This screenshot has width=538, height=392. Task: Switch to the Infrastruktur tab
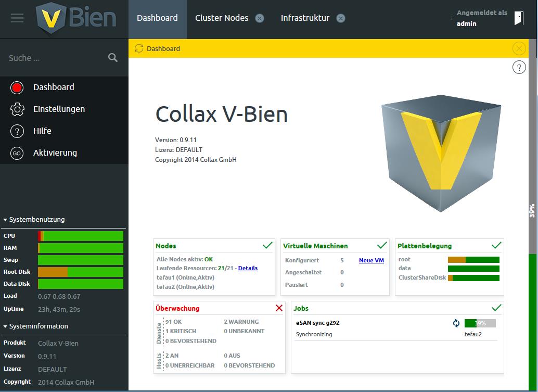click(x=305, y=18)
